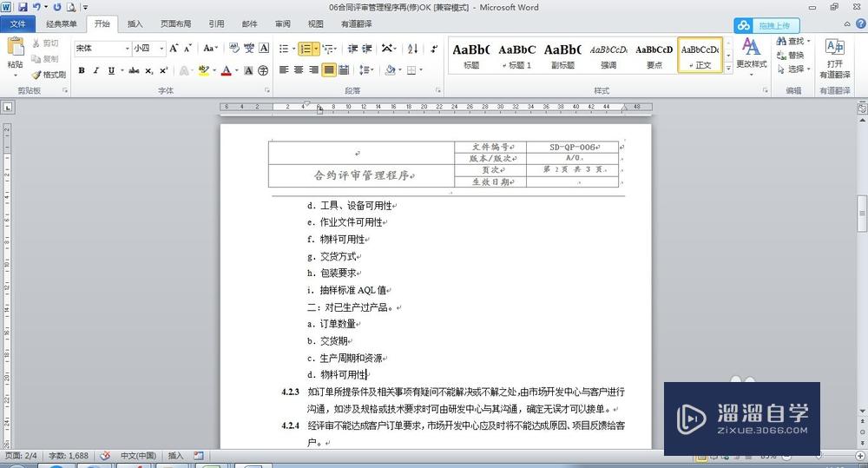Click the Character Shading icon
Viewport: 868px width, 468px height.
248,70
